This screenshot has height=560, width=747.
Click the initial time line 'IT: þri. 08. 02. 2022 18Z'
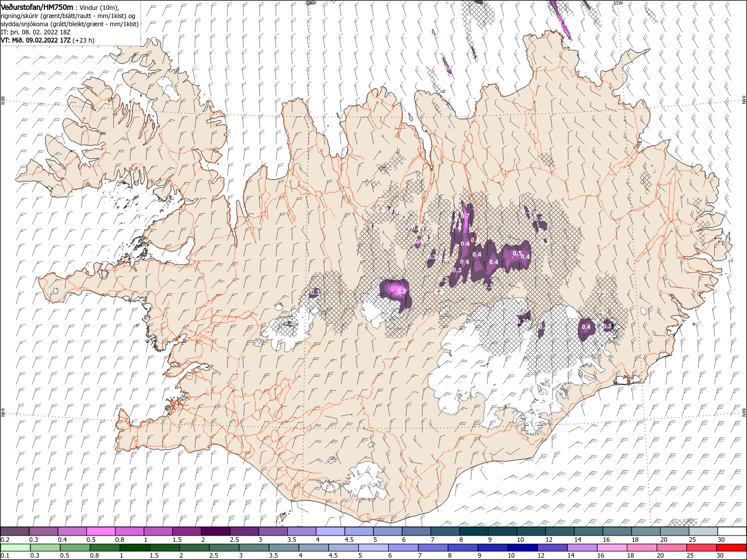[36, 32]
